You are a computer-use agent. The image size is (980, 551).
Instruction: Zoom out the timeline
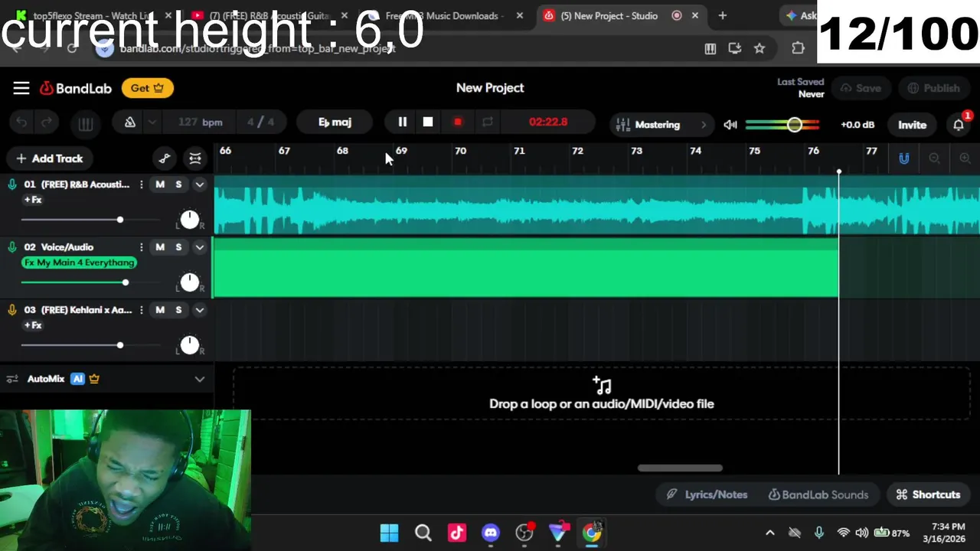coord(934,158)
